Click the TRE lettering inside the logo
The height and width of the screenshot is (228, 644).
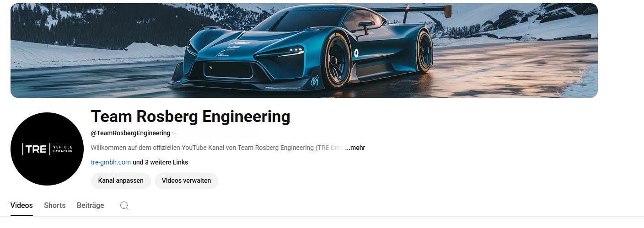(x=36, y=149)
